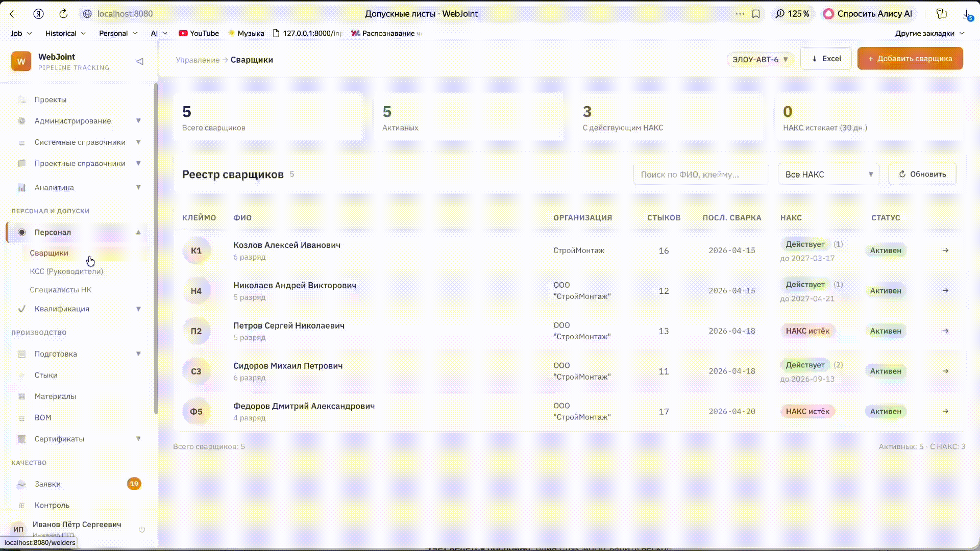Reload the page in browser
Screen dimensions: 980x551
click(x=63, y=14)
